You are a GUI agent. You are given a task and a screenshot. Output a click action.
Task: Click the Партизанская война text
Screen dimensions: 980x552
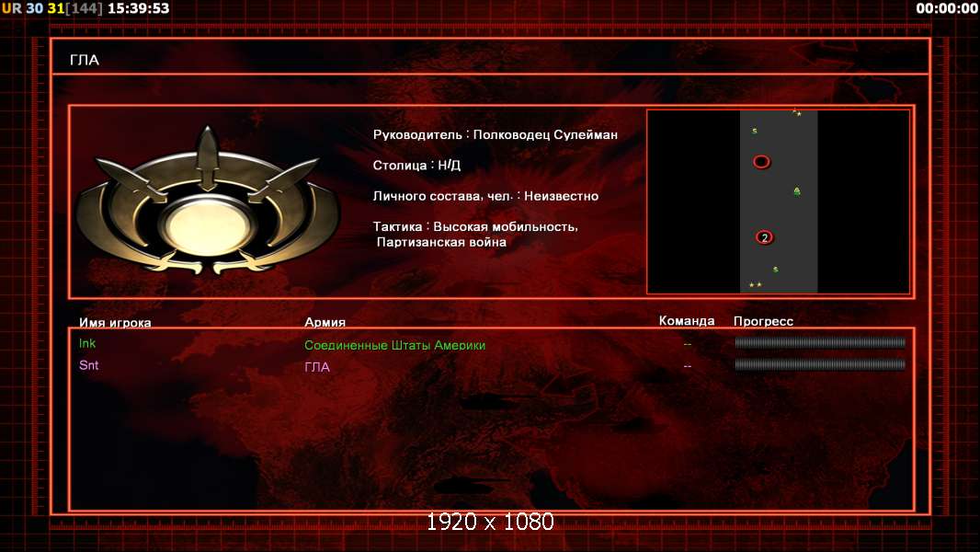click(x=441, y=242)
